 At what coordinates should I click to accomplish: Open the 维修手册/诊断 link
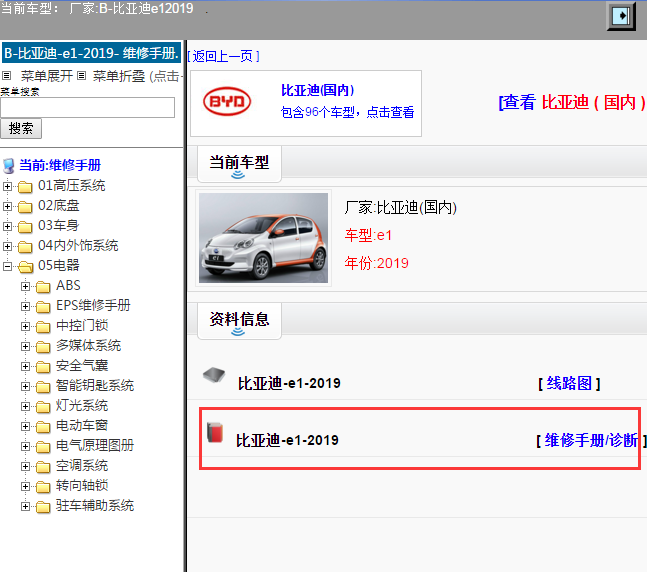coord(591,440)
